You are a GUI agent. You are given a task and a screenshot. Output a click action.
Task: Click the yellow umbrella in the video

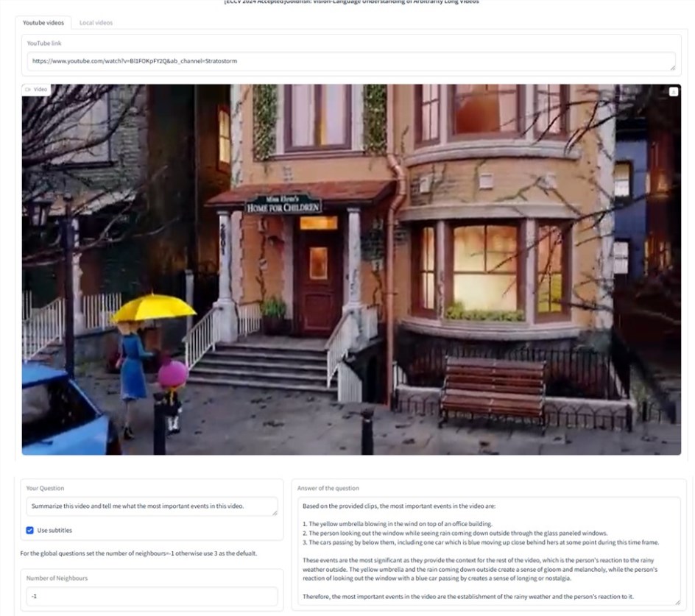pyautogui.click(x=153, y=308)
